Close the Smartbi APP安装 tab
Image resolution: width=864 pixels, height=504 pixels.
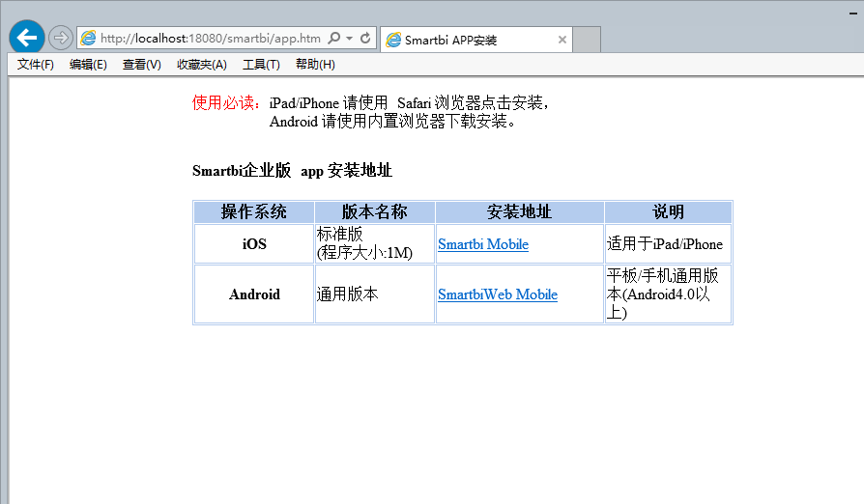pos(562,40)
